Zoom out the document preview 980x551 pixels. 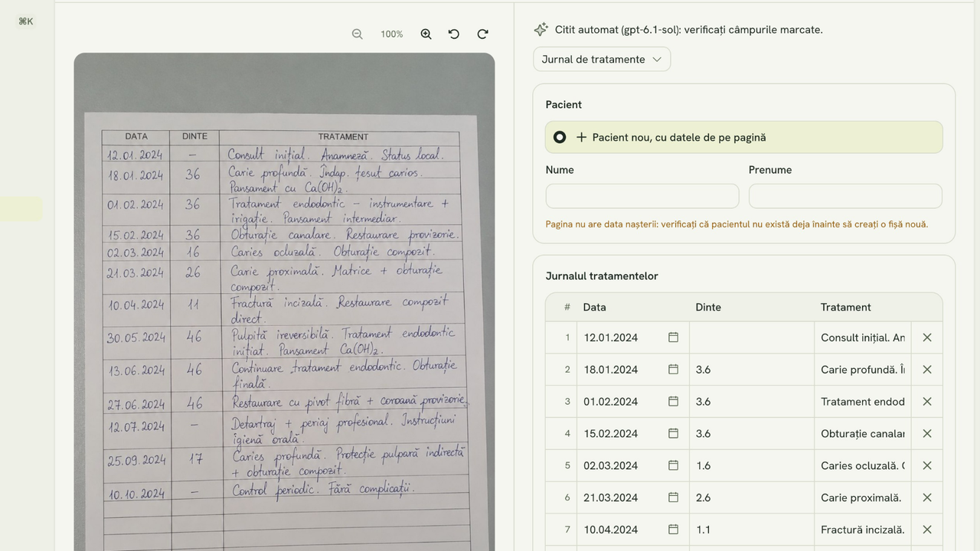coord(358,34)
